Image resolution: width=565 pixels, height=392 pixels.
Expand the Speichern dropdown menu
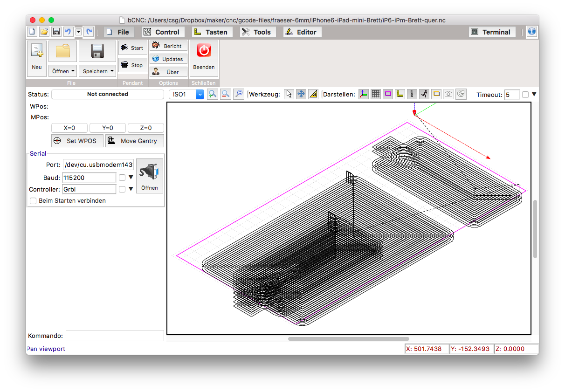tap(97, 71)
